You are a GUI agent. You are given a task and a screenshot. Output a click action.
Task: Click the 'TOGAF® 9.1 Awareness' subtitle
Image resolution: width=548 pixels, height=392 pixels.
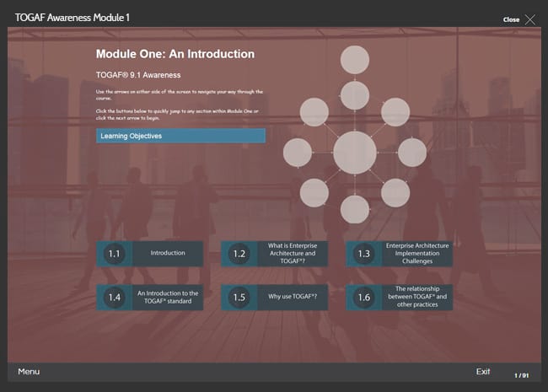point(138,75)
